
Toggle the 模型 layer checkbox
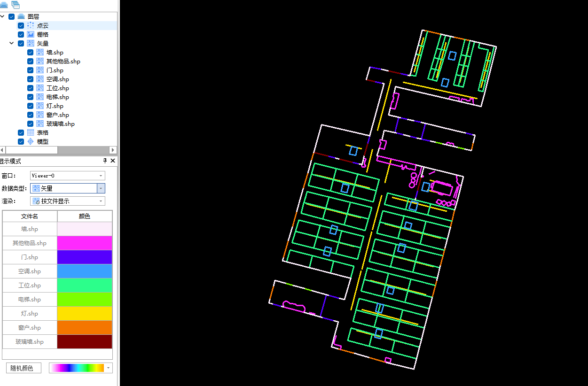[21, 141]
